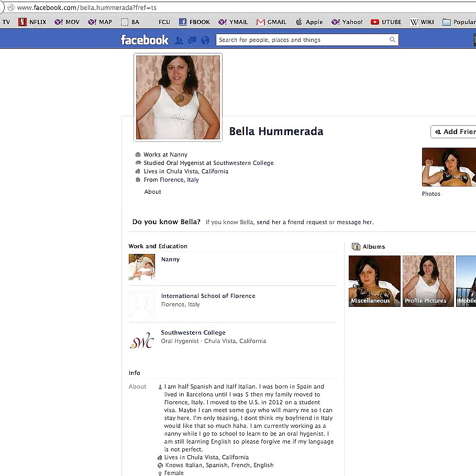Open the Facebook messages icon
The width and height of the screenshot is (476, 476).
click(192, 40)
